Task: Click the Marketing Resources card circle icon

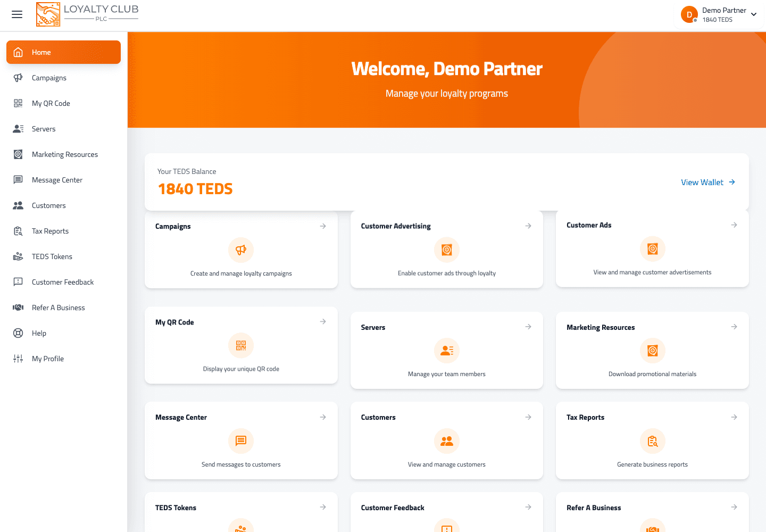Action: click(653, 351)
